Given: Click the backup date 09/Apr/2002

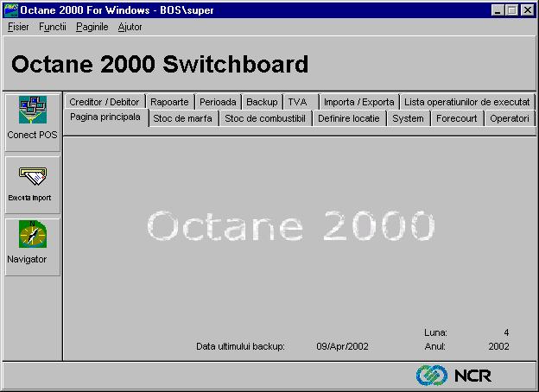Looking at the screenshot, I should coord(342,346).
